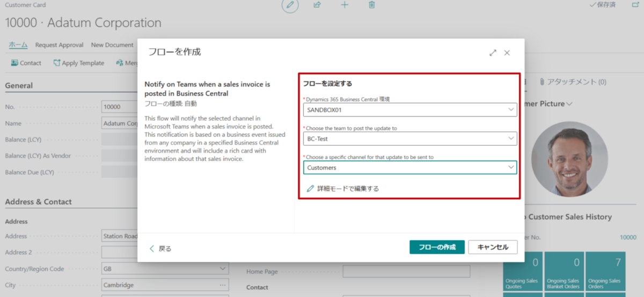The image size is (644, 297).
Task: Open the Request Approval menu
Action: click(x=59, y=45)
